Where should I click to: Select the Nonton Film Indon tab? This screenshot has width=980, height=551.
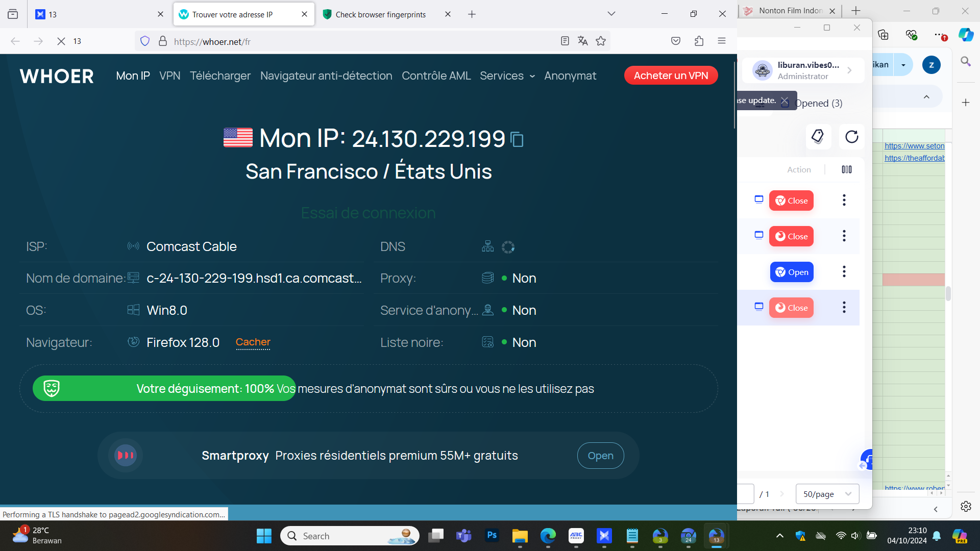click(x=790, y=11)
